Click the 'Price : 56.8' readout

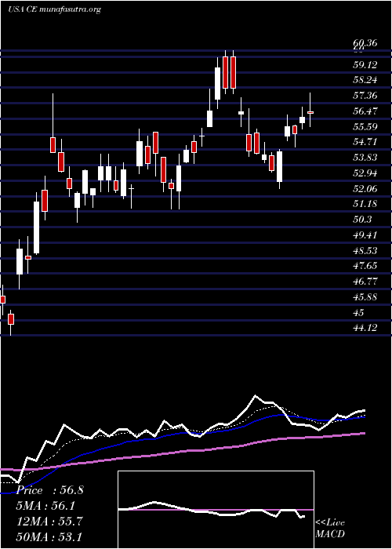coord(49,490)
